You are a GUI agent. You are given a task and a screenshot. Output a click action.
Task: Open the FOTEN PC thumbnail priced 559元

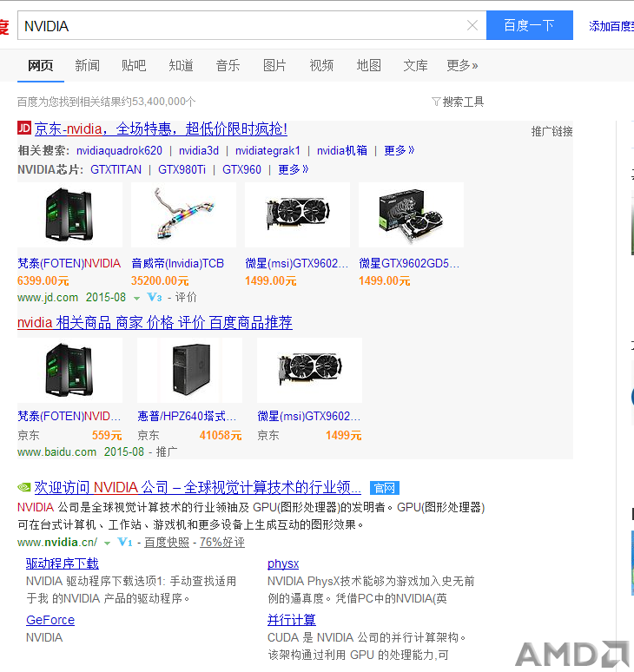(69, 370)
